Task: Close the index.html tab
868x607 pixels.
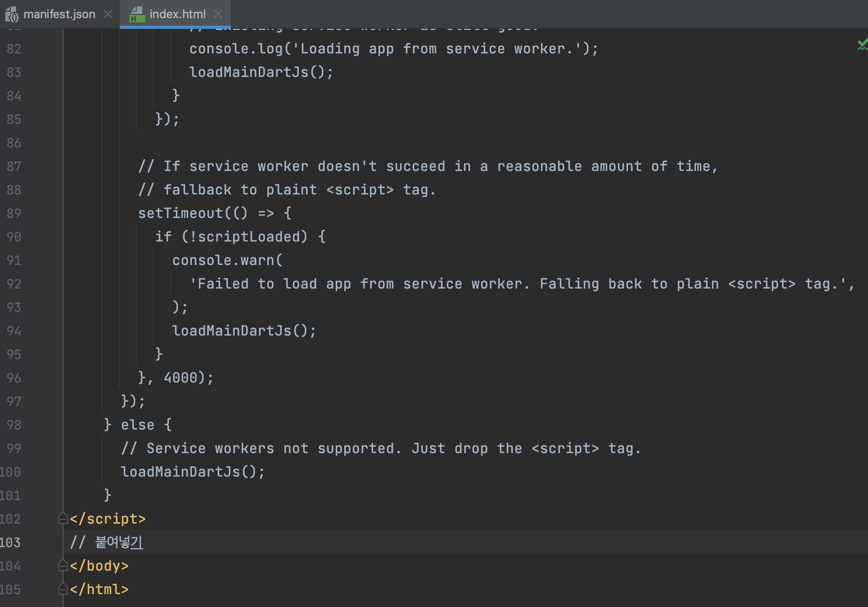Action: coord(218,14)
